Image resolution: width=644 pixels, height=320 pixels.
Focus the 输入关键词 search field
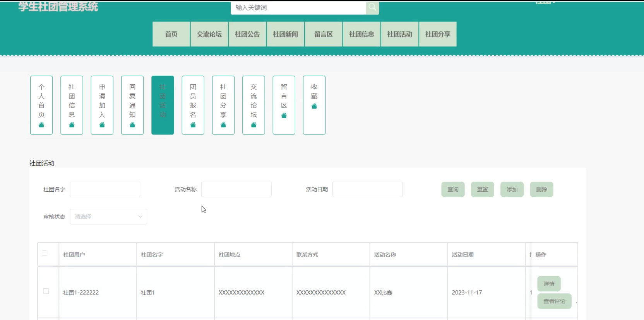point(298,7)
